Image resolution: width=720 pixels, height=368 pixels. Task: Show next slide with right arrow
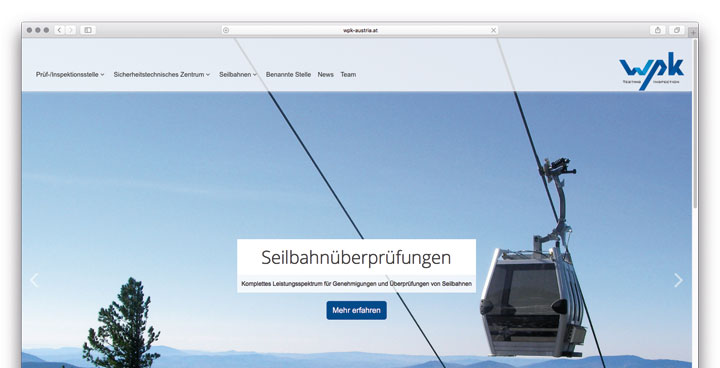(678, 280)
